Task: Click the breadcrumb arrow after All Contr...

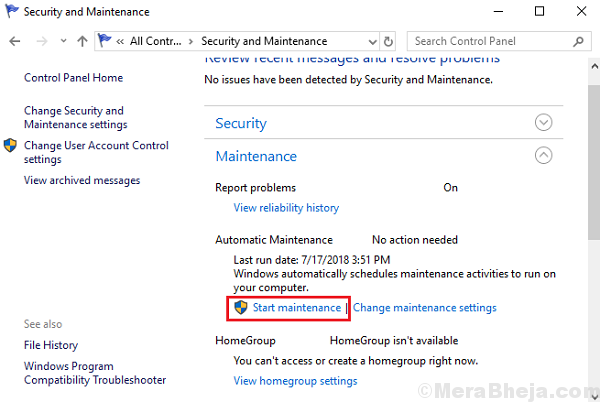Action: tap(191, 41)
